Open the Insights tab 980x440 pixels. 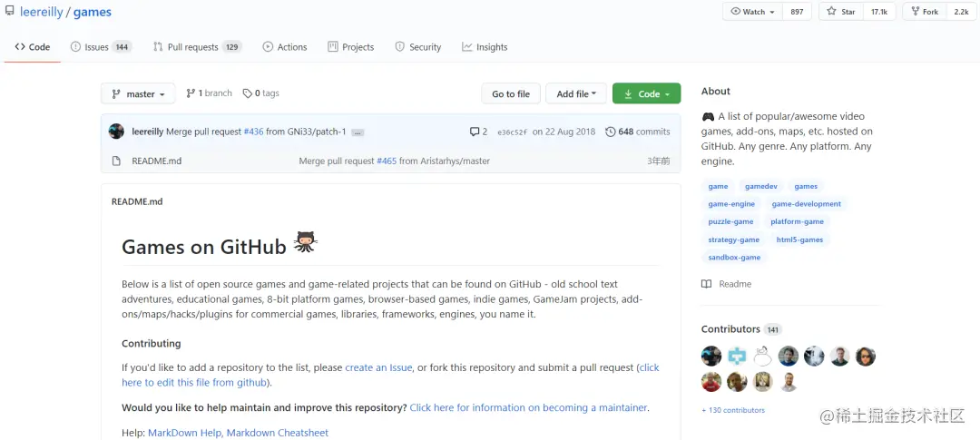tap(485, 47)
